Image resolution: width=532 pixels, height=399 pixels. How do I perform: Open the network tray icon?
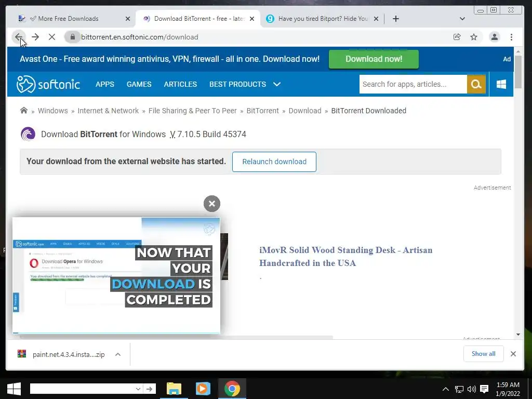459,389
